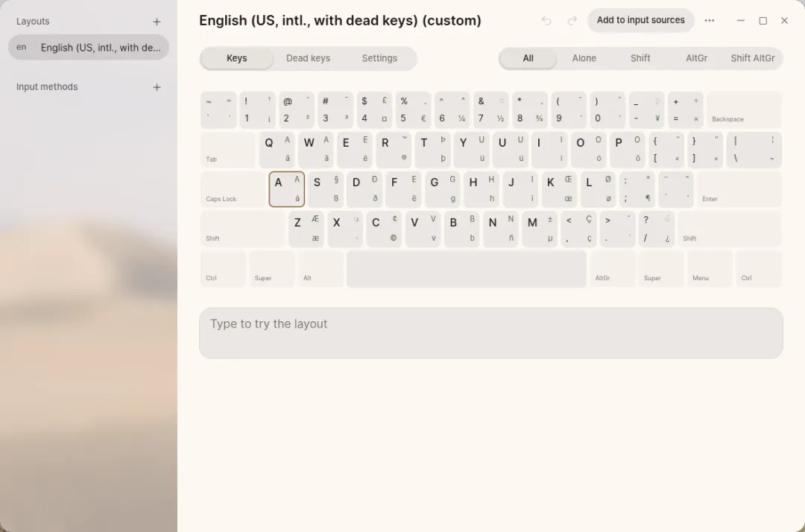Add an input method with the plus icon
The image size is (805, 532).
pos(157,87)
